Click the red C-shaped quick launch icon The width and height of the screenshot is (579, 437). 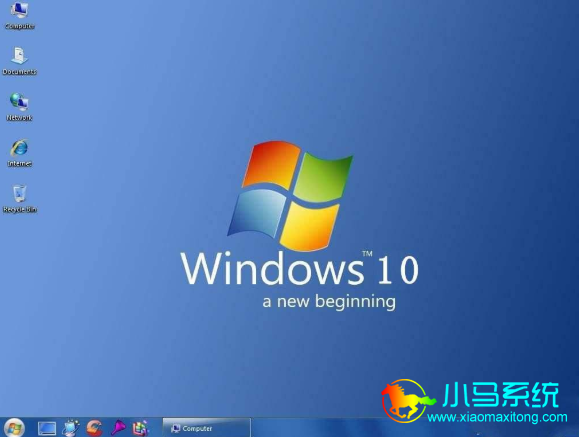95,428
